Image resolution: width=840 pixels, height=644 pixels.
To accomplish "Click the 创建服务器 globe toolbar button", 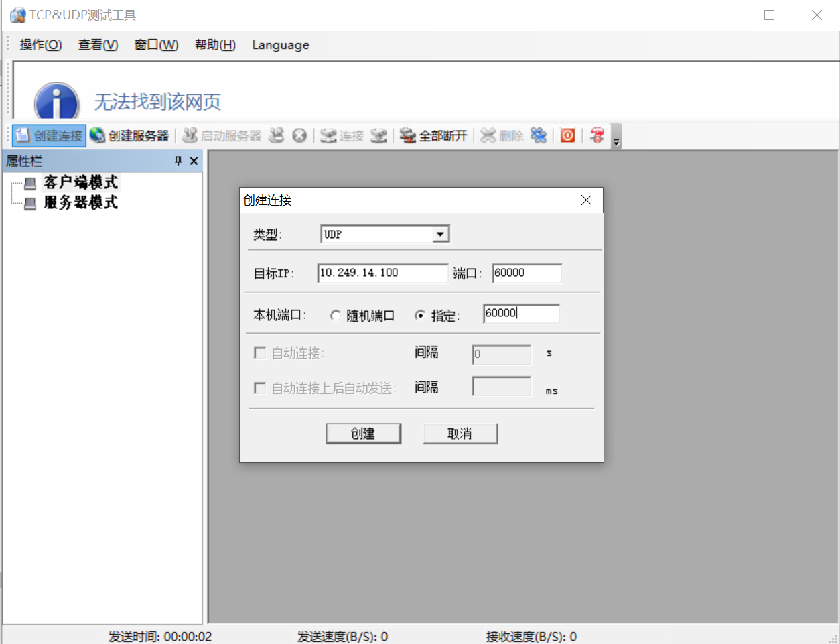I will pyautogui.click(x=129, y=135).
